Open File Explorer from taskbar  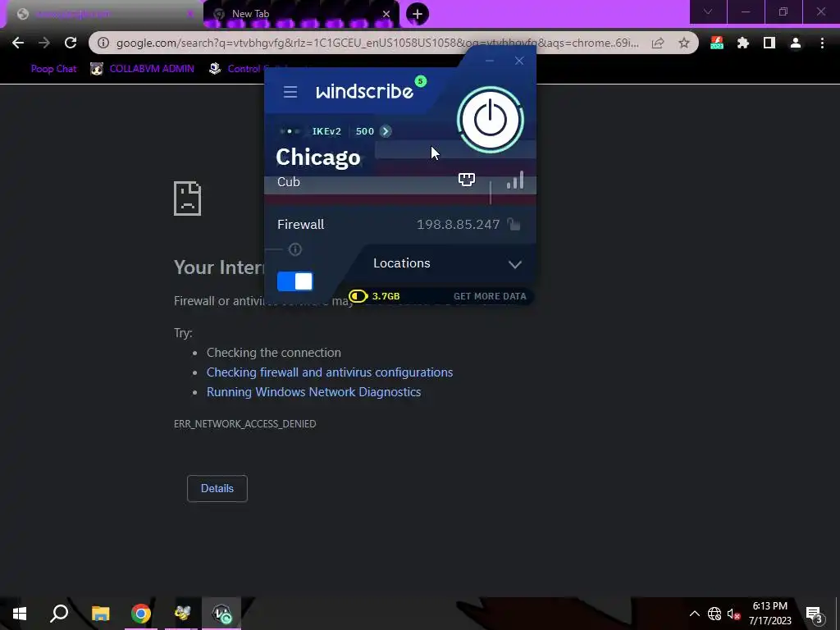tap(100, 614)
